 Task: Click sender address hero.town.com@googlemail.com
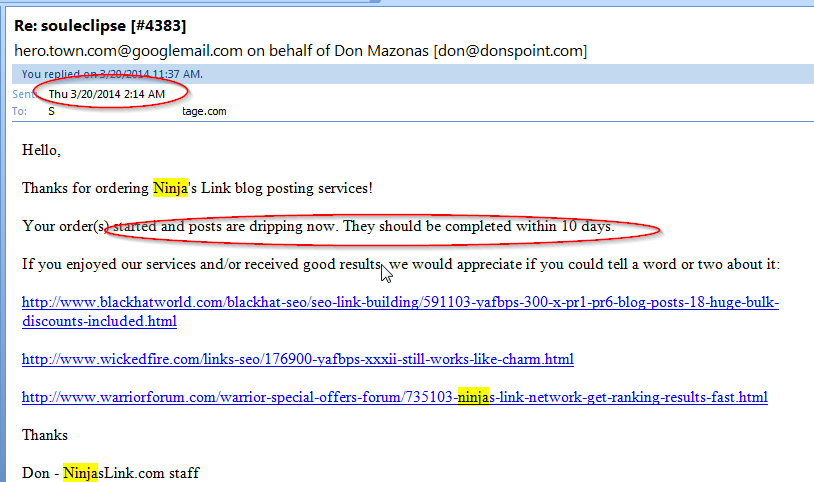[128, 51]
